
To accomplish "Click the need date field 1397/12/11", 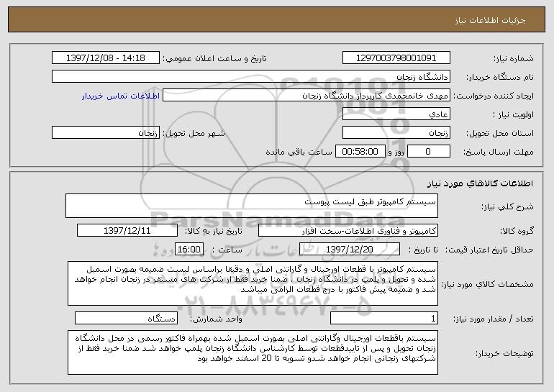I will (x=127, y=230).
